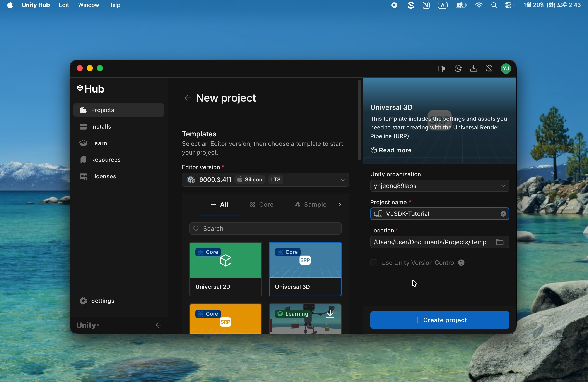
Task: Select the Universal 2D template thumbnail
Action: (225, 261)
